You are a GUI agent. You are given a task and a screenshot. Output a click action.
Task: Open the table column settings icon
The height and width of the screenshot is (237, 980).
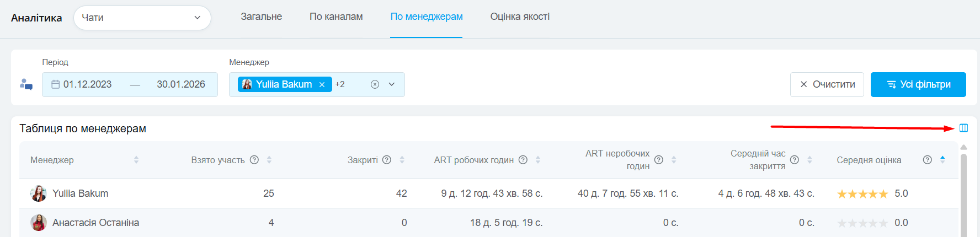point(963,128)
